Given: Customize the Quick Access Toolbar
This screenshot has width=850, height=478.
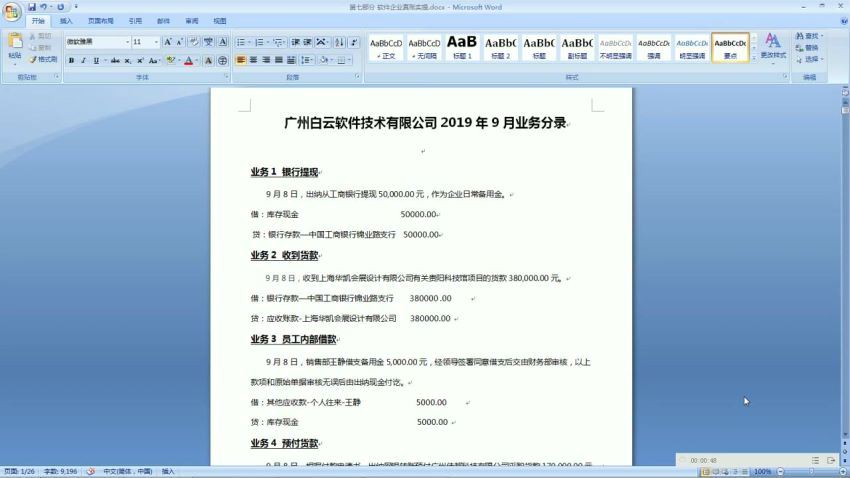Looking at the screenshot, I should pyautogui.click(x=76, y=7).
